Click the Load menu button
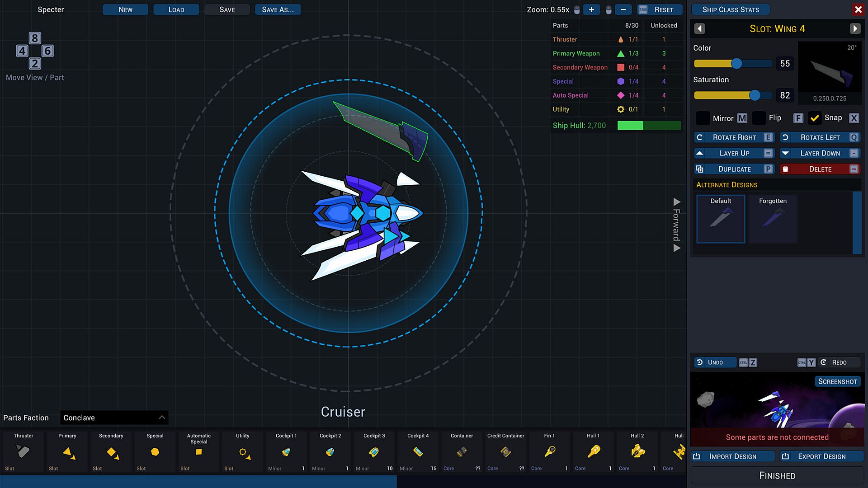Image resolution: width=868 pixels, height=488 pixels. [176, 9]
